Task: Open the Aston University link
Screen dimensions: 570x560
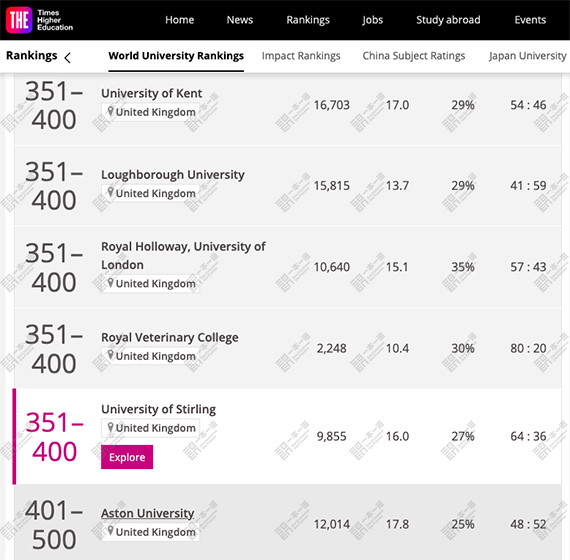Action: pos(148,513)
